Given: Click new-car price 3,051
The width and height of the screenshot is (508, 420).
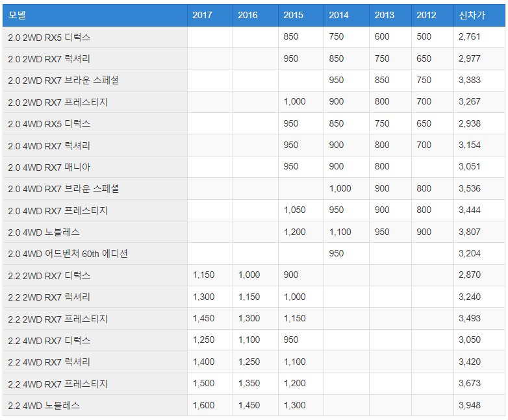Looking at the screenshot, I should (x=470, y=166).
